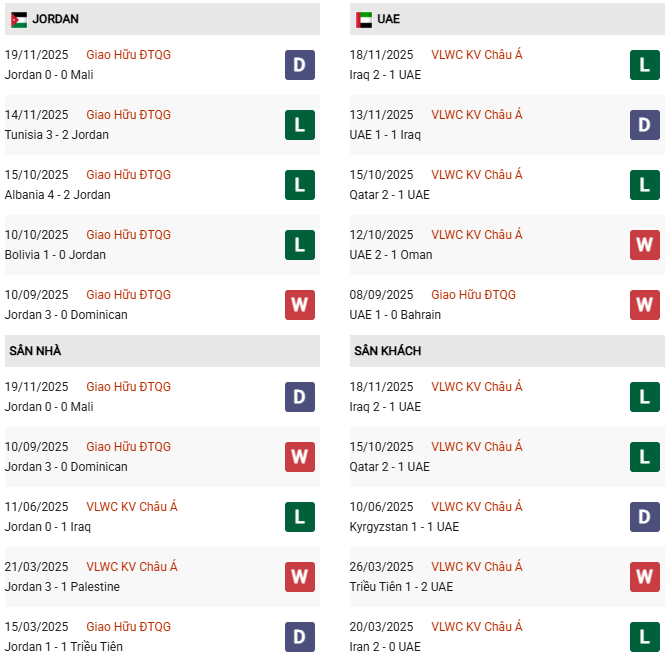Click the UAE flag icon
This screenshot has height=659, width=666.
point(364,19)
